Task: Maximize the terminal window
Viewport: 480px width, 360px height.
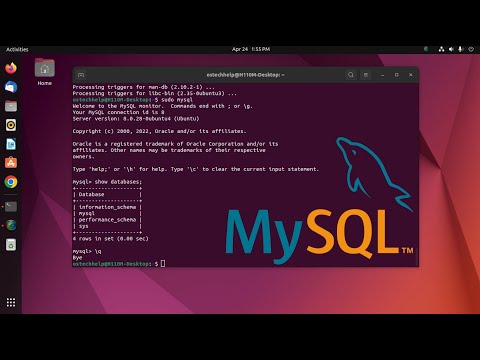Action: pos(397,75)
